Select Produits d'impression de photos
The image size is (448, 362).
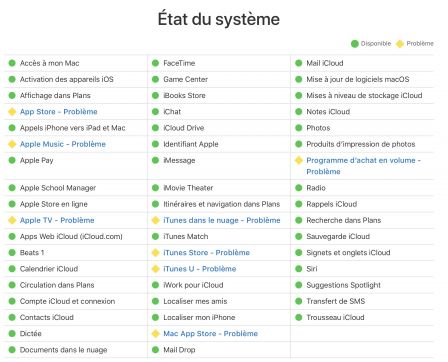pos(361,144)
